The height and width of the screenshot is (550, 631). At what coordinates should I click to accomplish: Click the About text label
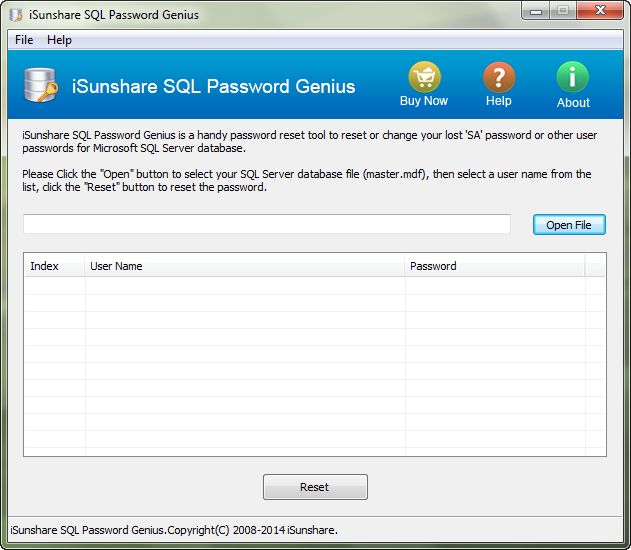point(573,102)
